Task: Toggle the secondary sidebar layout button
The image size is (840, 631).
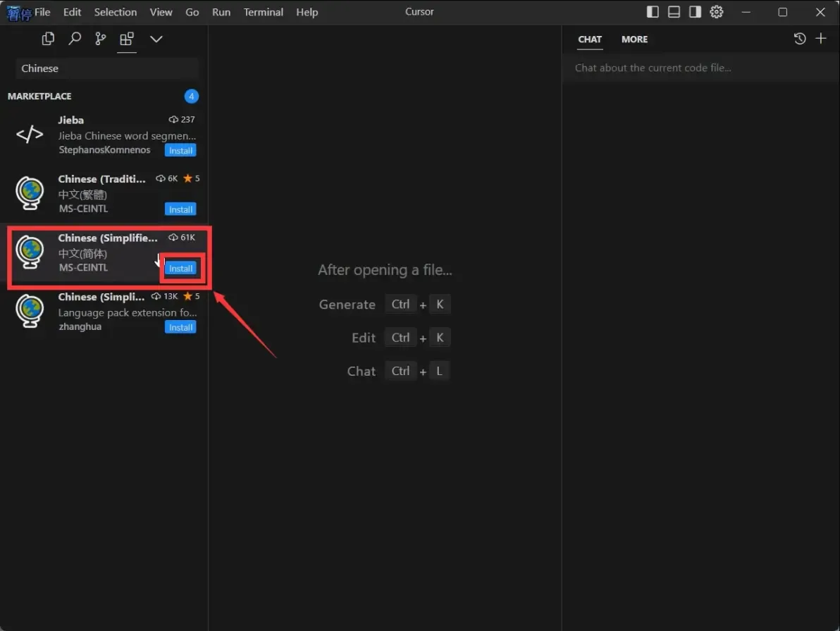Action: pos(695,12)
